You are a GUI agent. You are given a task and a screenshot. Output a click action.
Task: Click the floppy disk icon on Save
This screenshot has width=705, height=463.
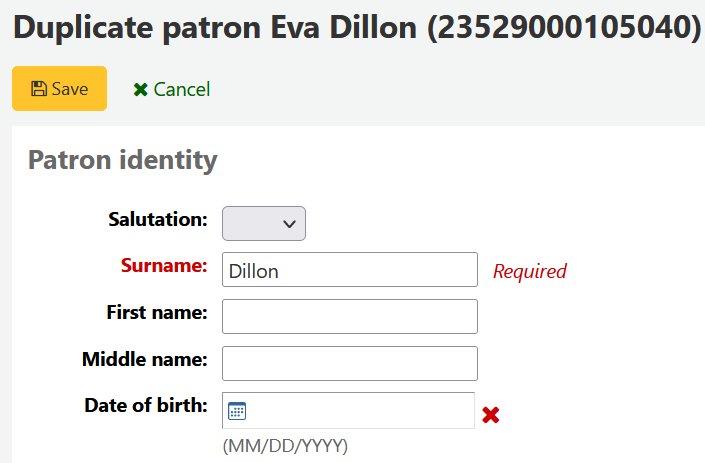click(39, 89)
